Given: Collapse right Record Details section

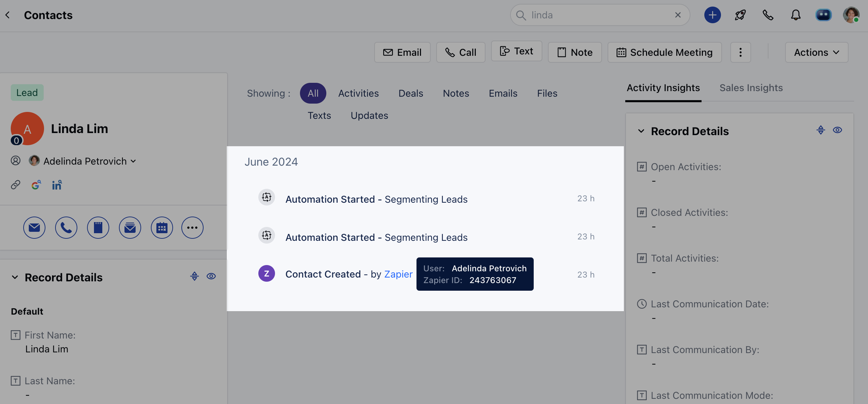Looking at the screenshot, I should click(x=641, y=131).
